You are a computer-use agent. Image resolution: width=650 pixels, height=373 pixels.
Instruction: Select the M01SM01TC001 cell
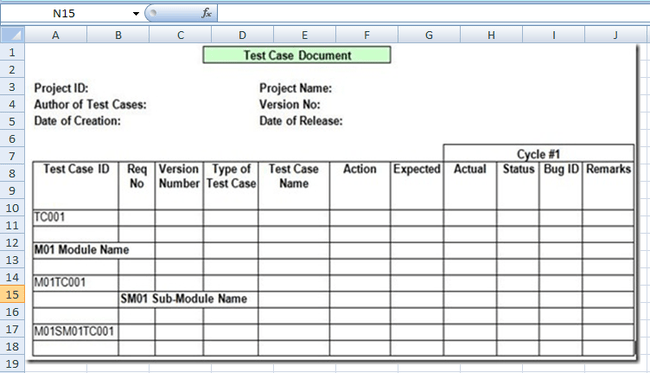75,332
